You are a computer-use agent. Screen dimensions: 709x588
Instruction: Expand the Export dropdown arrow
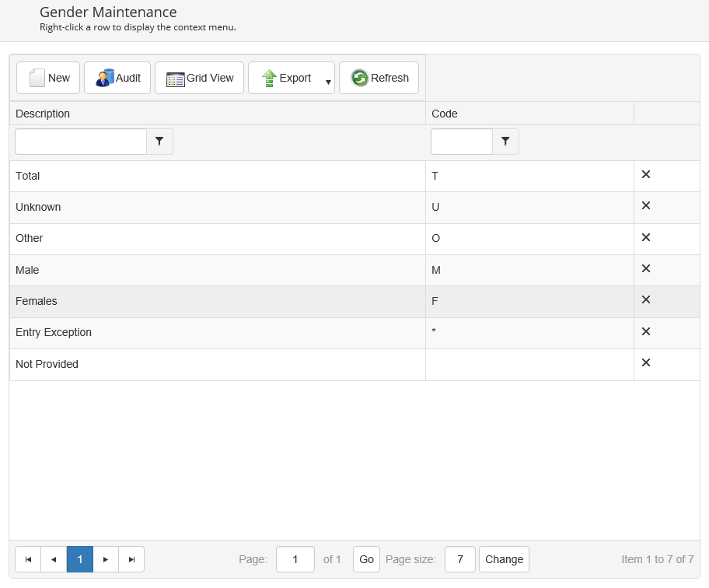coord(328,82)
